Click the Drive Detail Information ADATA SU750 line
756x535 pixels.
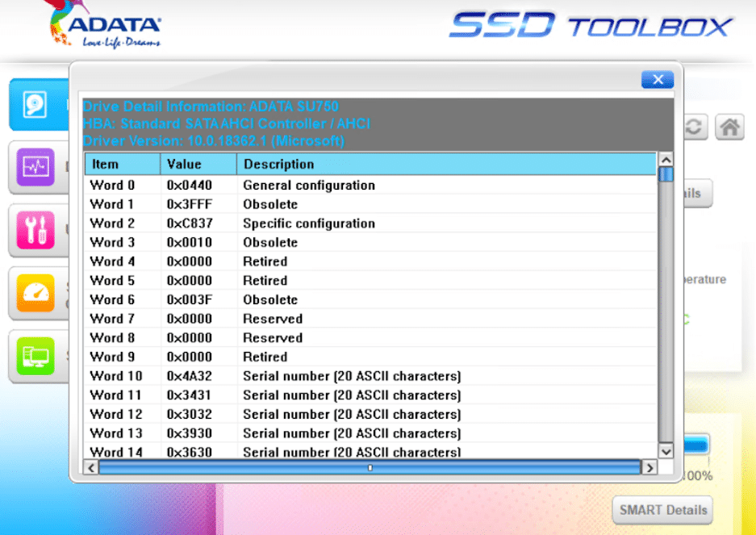(211, 107)
